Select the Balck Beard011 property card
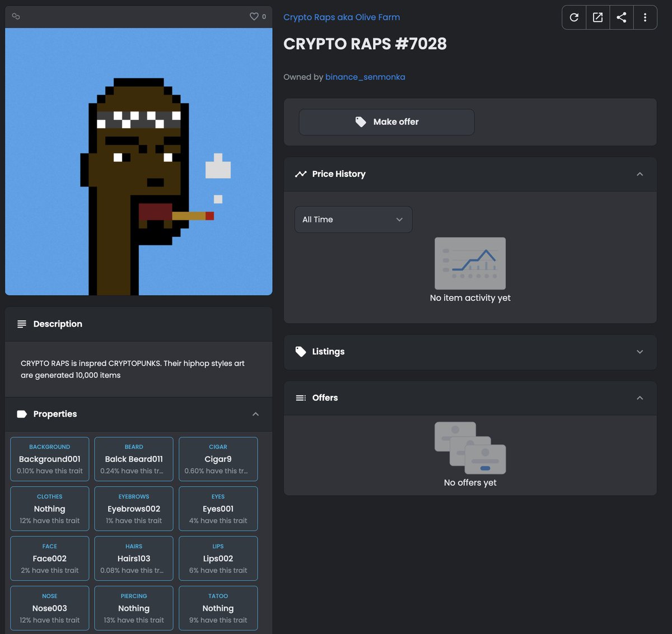Image resolution: width=672 pixels, height=634 pixels. 134,459
